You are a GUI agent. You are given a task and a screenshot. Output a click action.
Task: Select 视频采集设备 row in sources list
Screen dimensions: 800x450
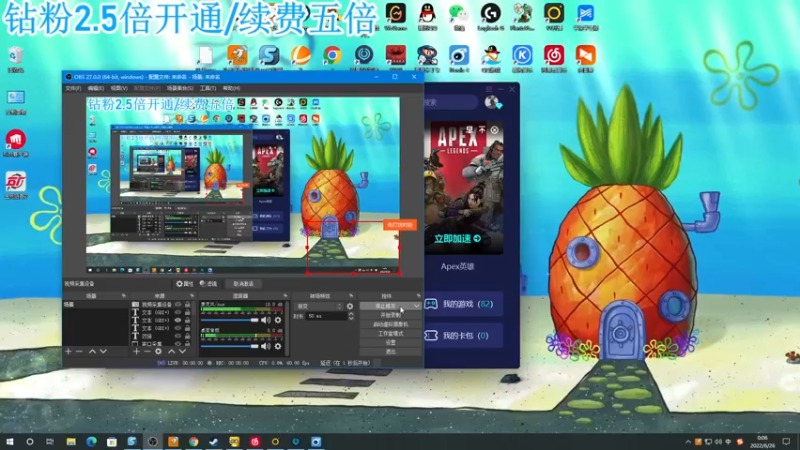[162, 305]
